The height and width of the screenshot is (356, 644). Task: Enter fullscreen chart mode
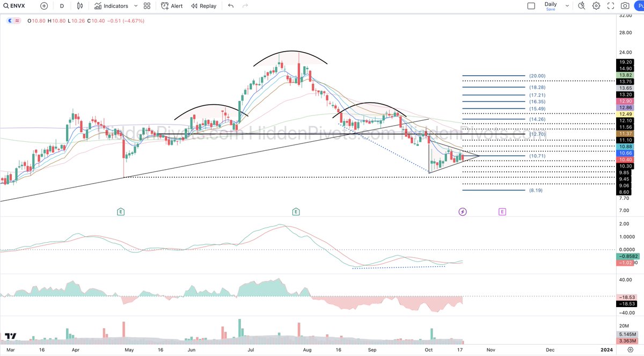point(610,5)
